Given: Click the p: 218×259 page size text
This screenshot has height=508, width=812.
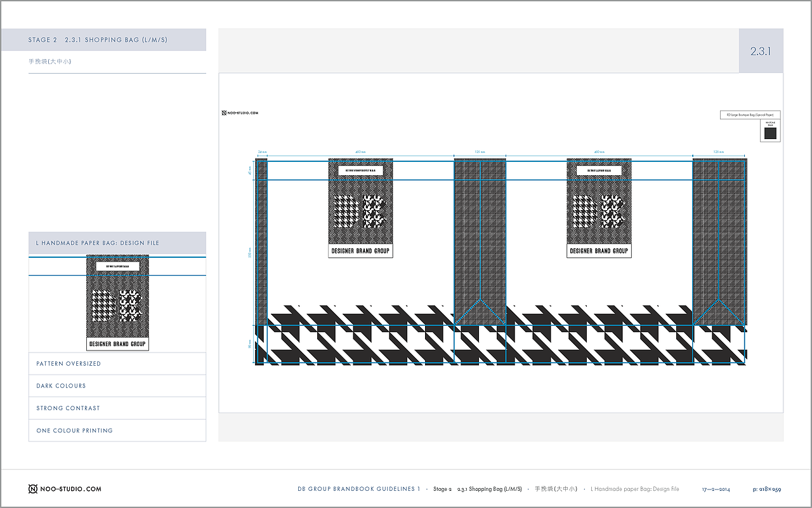Looking at the screenshot, I should pyautogui.click(x=767, y=490).
